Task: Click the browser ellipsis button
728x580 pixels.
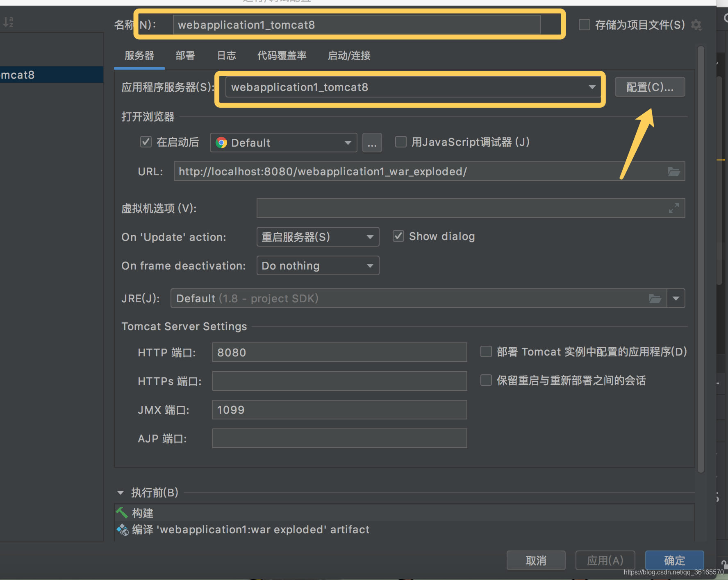Action: tap(372, 143)
